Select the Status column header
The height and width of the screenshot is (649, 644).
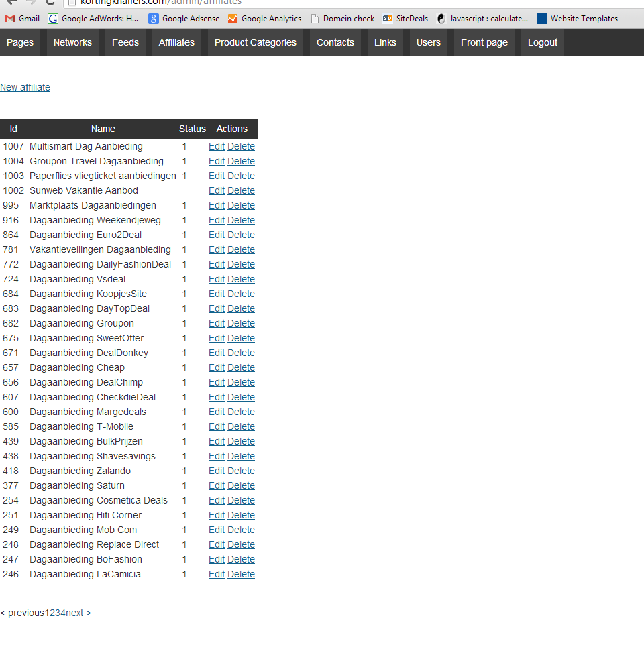[192, 129]
